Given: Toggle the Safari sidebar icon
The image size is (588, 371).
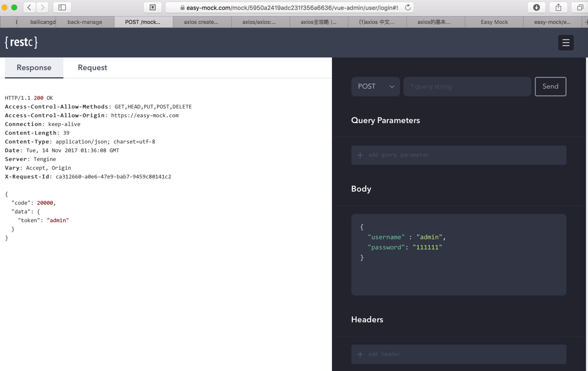Looking at the screenshot, I should pyautogui.click(x=62, y=7).
